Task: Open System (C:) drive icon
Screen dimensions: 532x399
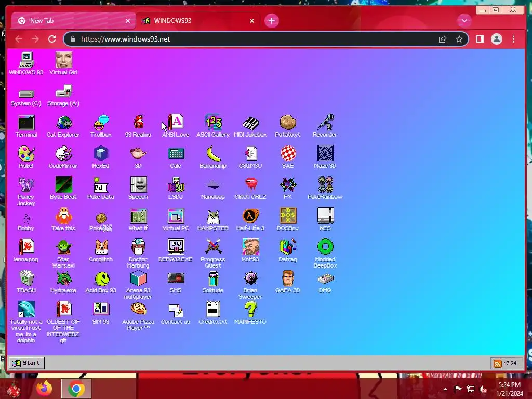Action: (26, 98)
